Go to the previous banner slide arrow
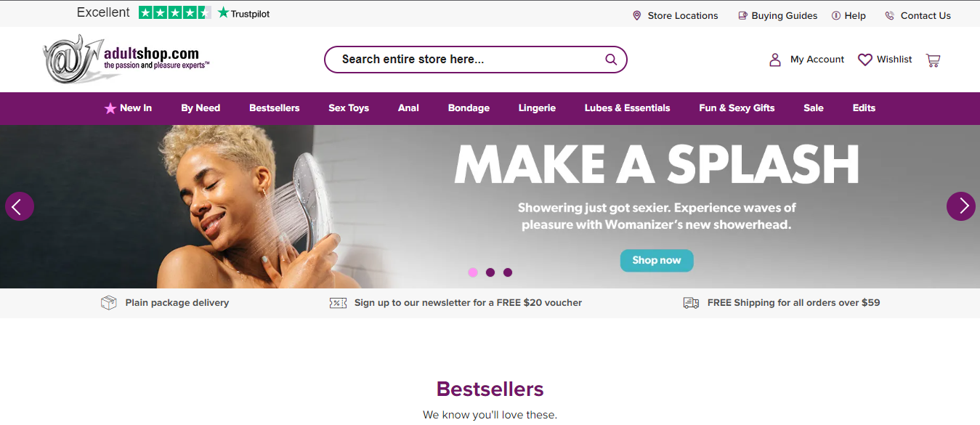Image resolution: width=980 pixels, height=425 pixels. point(20,206)
